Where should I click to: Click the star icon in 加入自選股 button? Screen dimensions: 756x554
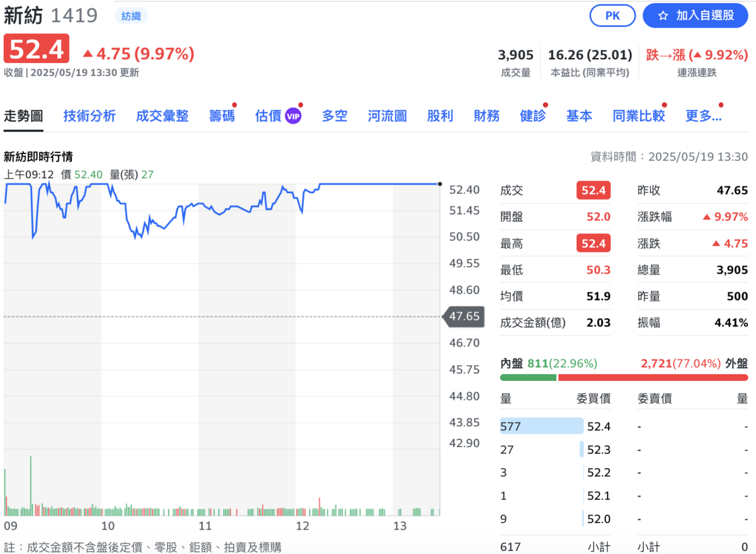pos(663,16)
